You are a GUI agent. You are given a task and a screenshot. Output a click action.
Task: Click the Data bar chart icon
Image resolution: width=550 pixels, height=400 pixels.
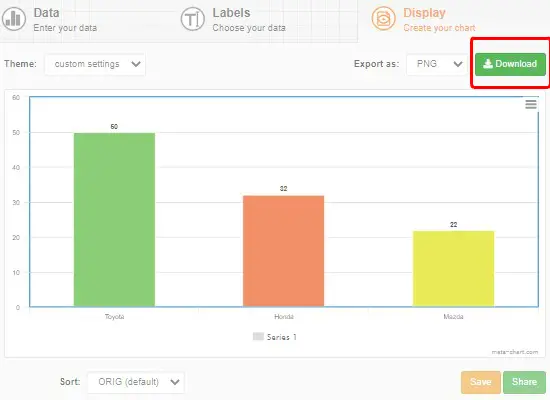pos(14,19)
